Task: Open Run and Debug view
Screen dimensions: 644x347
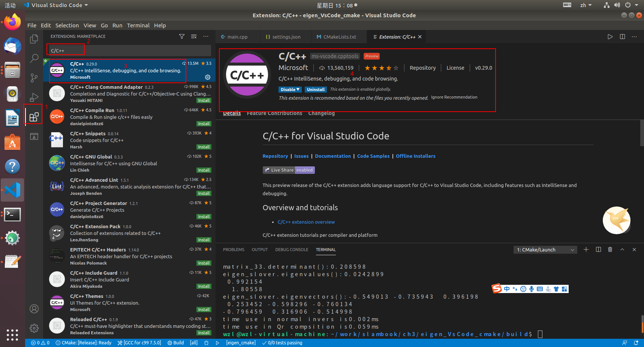Action: click(x=34, y=97)
